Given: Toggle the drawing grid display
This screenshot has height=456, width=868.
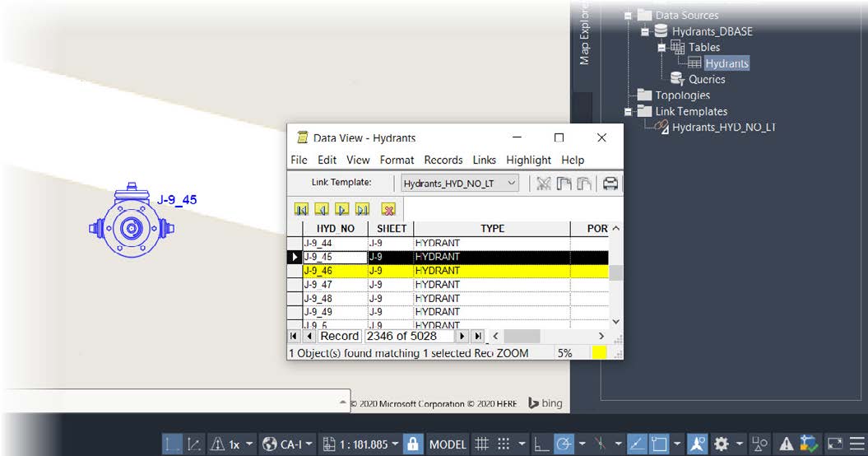Looking at the screenshot, I should click(481, 444).
